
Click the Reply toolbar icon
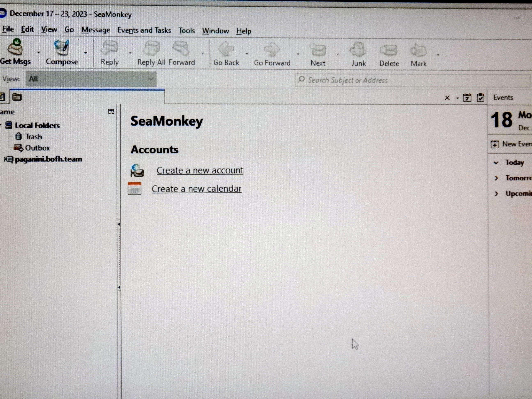109,48
